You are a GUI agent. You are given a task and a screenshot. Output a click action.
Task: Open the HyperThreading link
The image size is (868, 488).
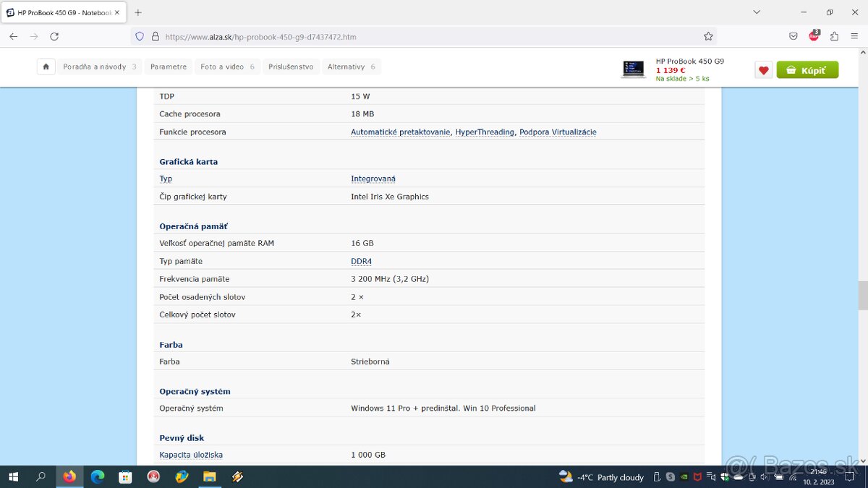(x=485, y=132)
